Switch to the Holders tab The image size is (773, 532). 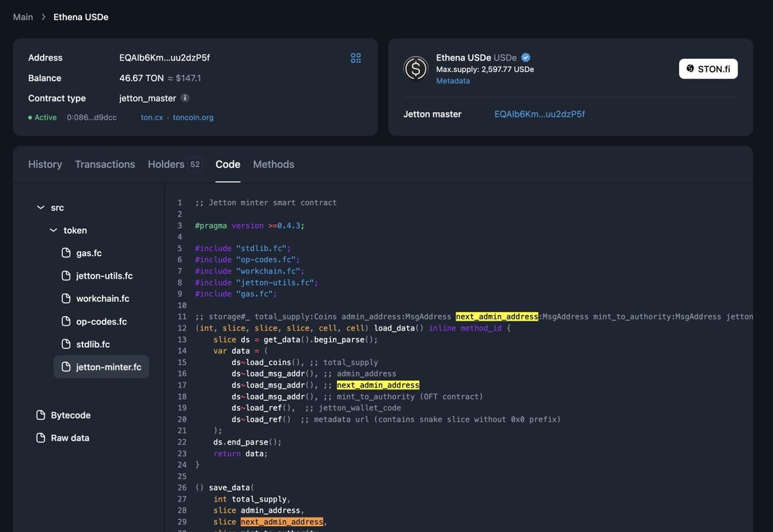click(x=175, y=164)
